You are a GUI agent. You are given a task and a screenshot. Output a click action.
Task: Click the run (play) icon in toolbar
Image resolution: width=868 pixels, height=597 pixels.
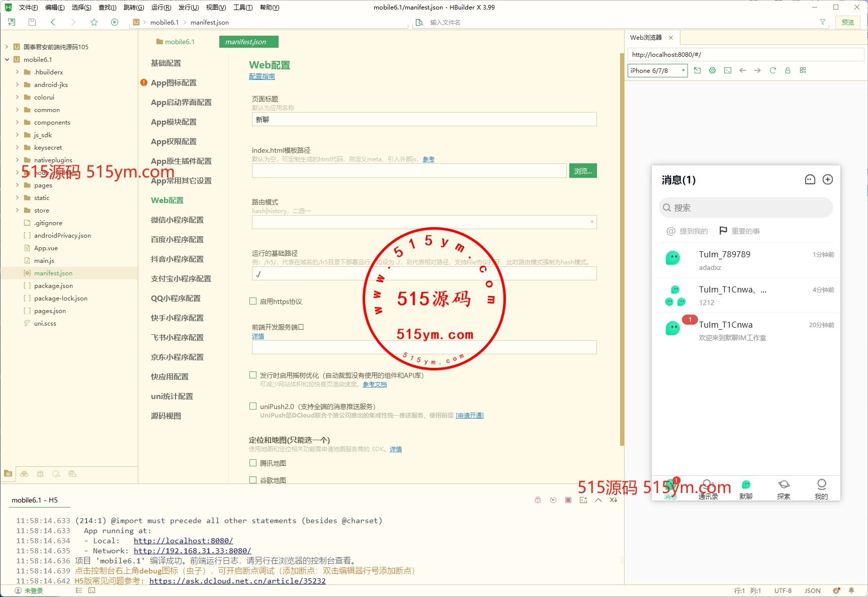pyautogui.click(x=115, y=22)
